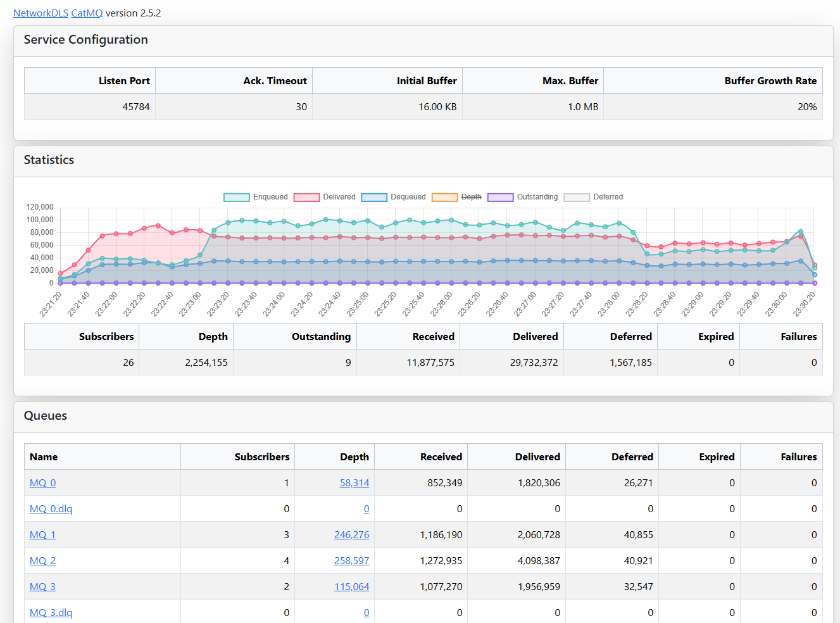Click the MQ_0 Received value 852,349
The height and width of the screenshot is (623, 840).
445,483
